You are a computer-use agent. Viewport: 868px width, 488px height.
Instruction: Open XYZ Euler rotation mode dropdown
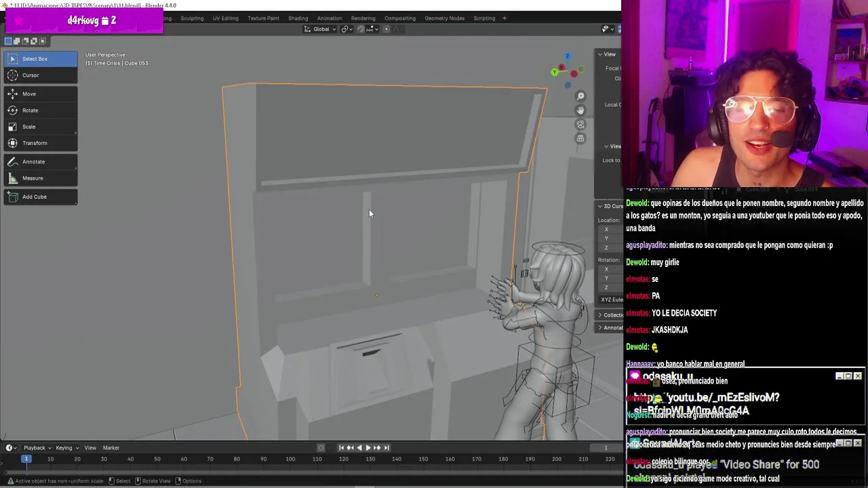pyautogui.click(x=611, y=300)
